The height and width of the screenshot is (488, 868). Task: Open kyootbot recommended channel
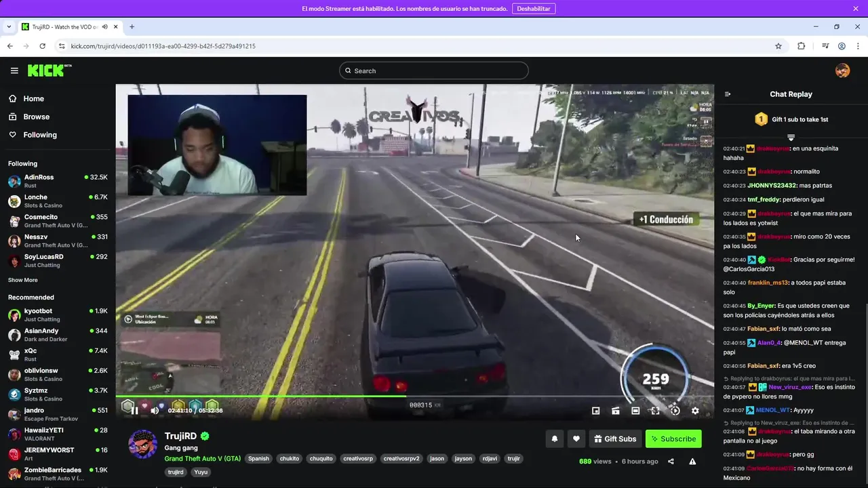(x=58, y=314)
